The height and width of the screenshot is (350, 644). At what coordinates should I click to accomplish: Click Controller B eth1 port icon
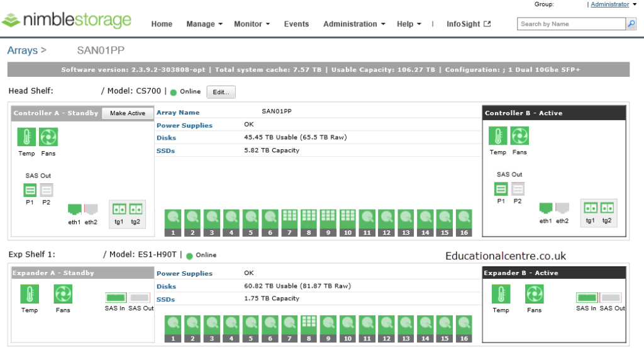pyautogui.click(x=546, y=208)
